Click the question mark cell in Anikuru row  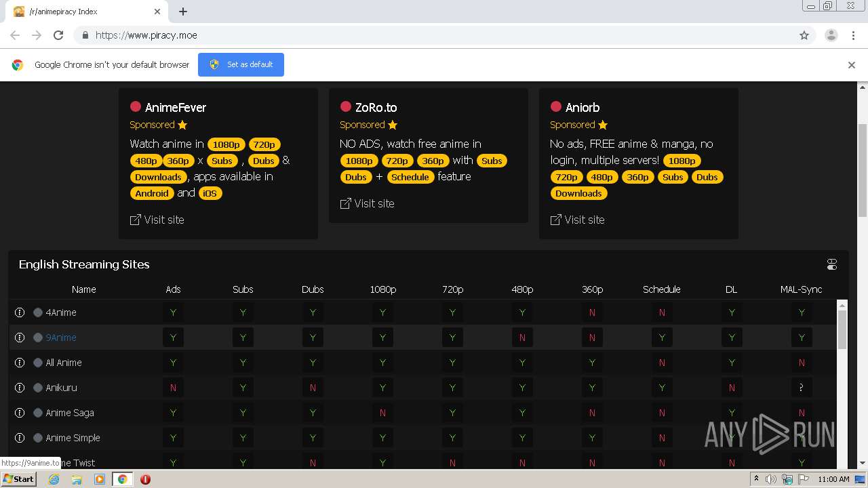pos(801,388)
